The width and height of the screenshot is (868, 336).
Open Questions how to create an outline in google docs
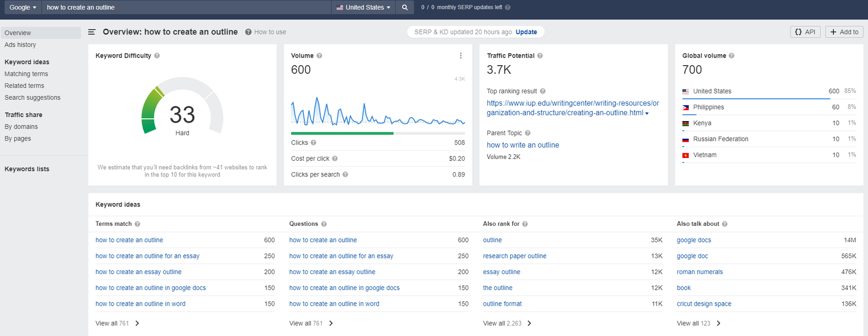[x=344, y=288]
